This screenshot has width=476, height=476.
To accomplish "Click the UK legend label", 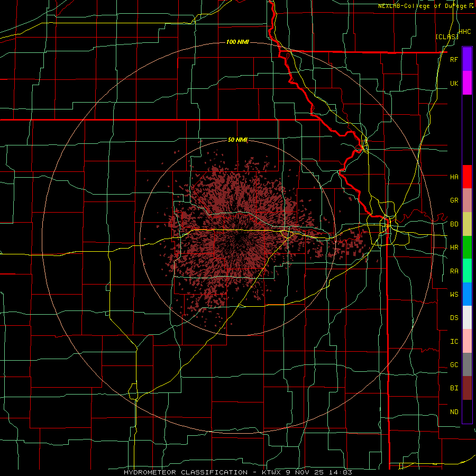I will click(454, 84).
